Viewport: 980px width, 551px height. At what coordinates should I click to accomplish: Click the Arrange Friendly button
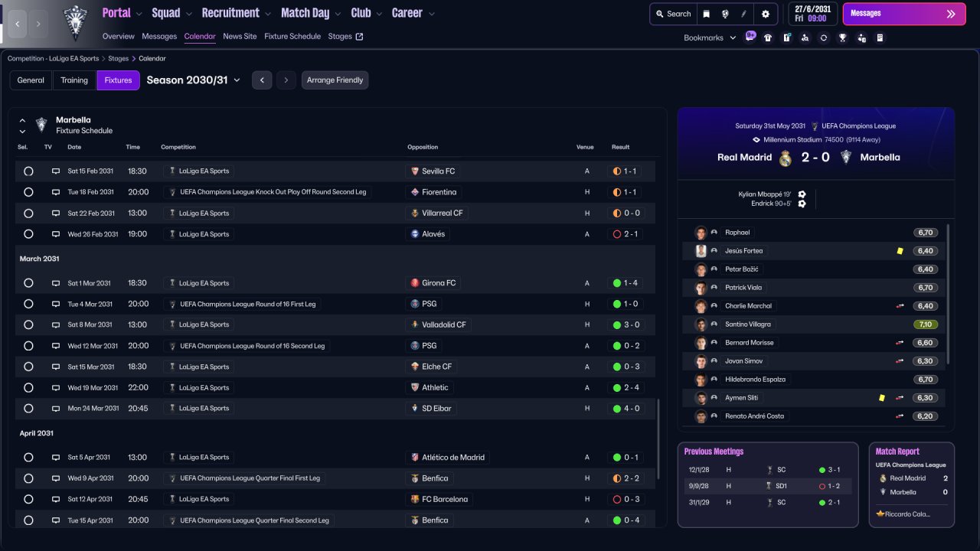[x=335, y=80]
